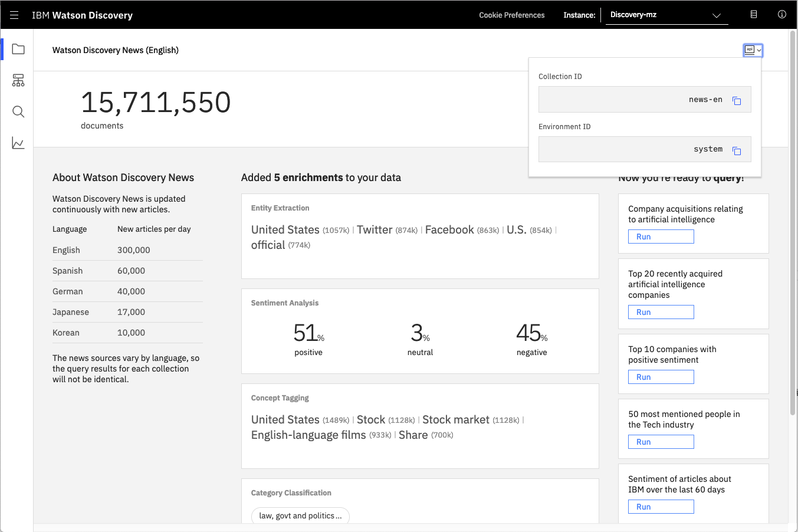Click Watson Discovery News (English) collection title
798x532 pixels.
tap(116, 50)
